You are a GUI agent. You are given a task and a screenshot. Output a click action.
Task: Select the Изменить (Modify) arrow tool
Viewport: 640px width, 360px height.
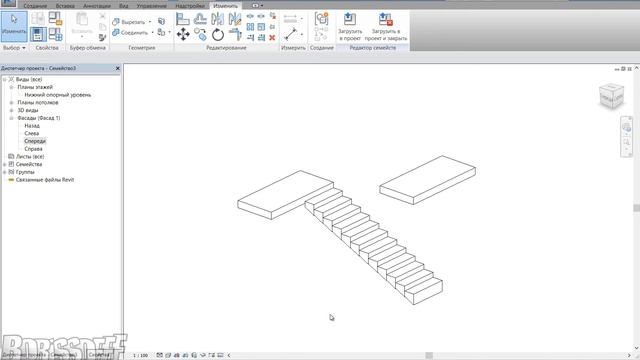(14, 26)
